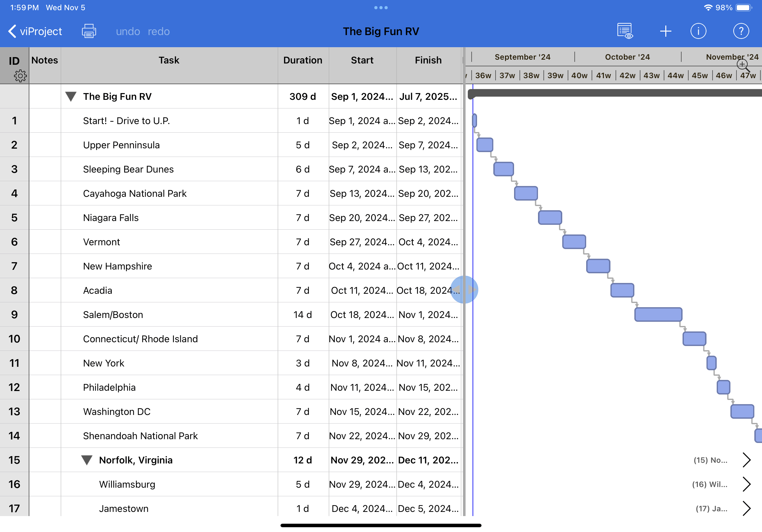Open project info with the info icon
The height and width of the screenshot is (532, 762).
(698, 31)
